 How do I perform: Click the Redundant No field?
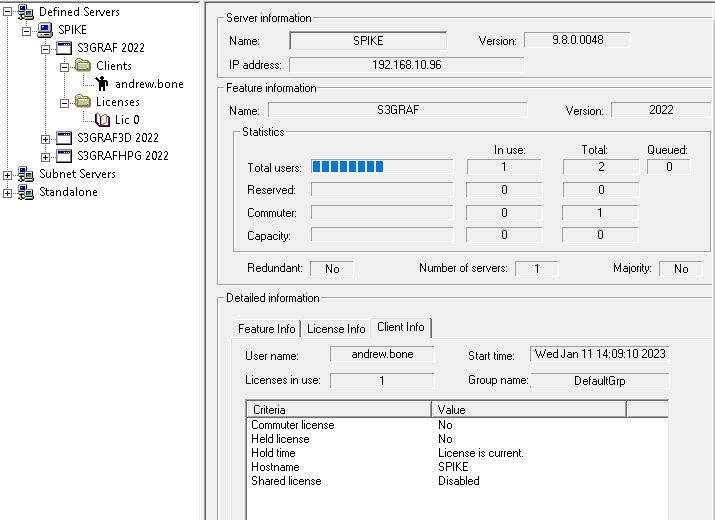332,269
